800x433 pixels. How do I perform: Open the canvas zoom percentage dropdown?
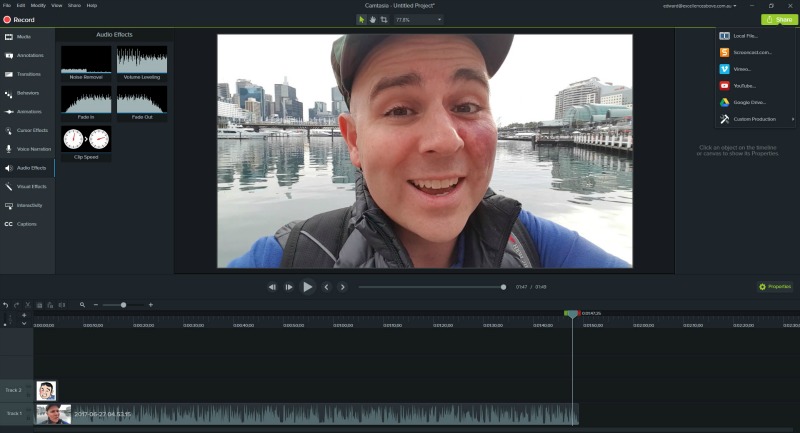[418, 19]
